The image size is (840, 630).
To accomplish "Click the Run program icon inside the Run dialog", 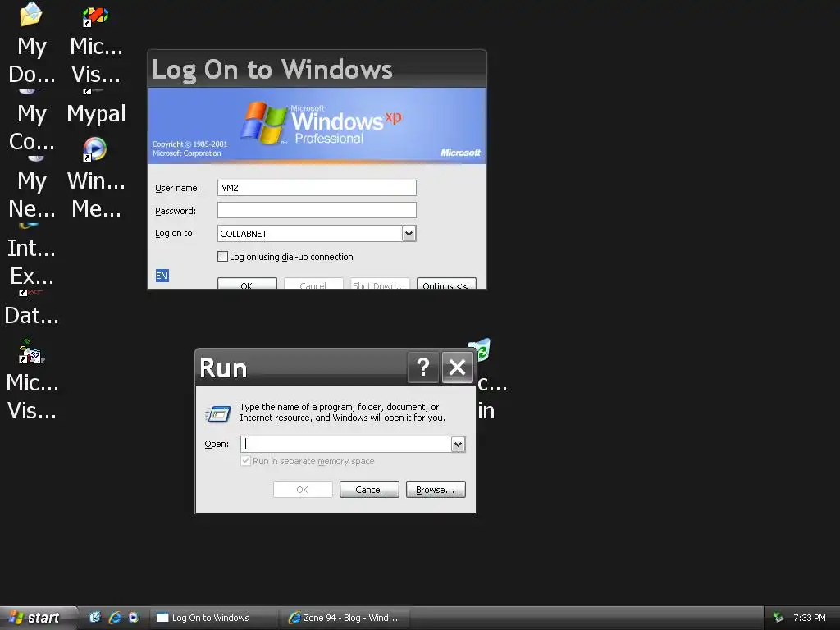I will 218,413.
